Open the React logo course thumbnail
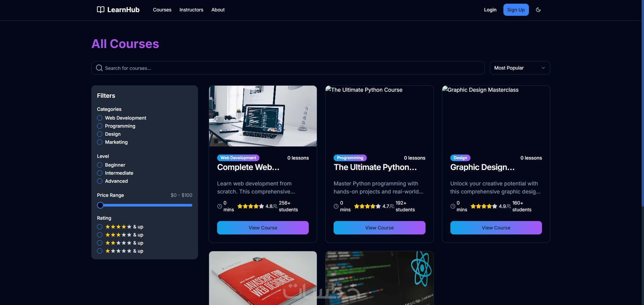Screen dimensions: 644x305 380,278
